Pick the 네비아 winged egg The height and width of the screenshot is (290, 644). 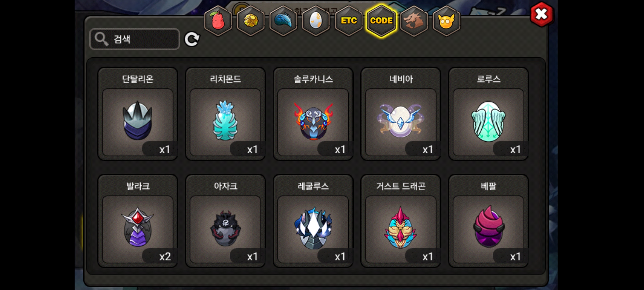click(401, 114)
